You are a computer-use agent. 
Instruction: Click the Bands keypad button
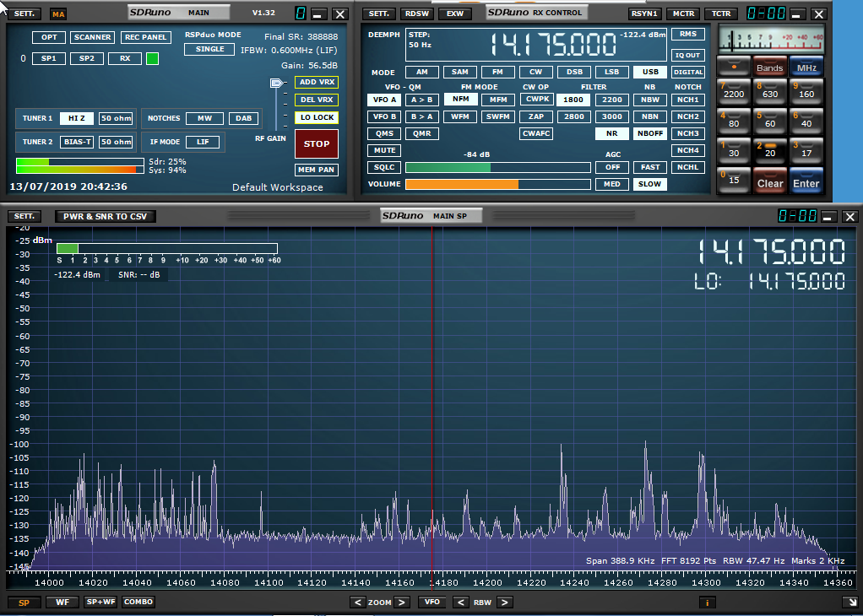tap(770, 66)
